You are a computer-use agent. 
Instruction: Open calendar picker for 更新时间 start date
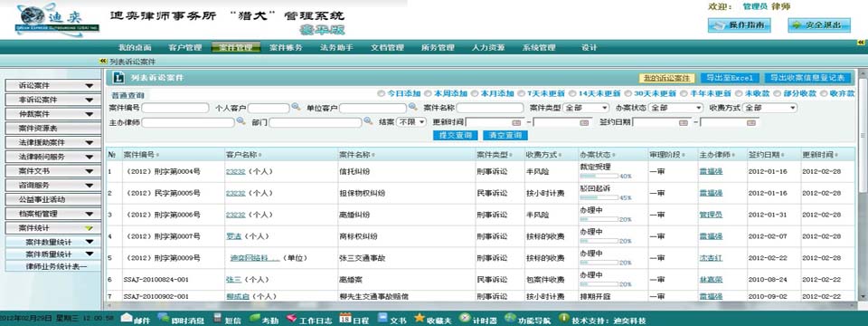[x=516, y=122]
